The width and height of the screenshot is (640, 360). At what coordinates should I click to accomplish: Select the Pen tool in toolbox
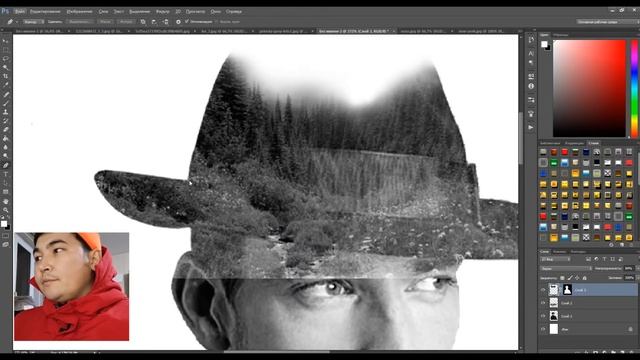(5, 165)
